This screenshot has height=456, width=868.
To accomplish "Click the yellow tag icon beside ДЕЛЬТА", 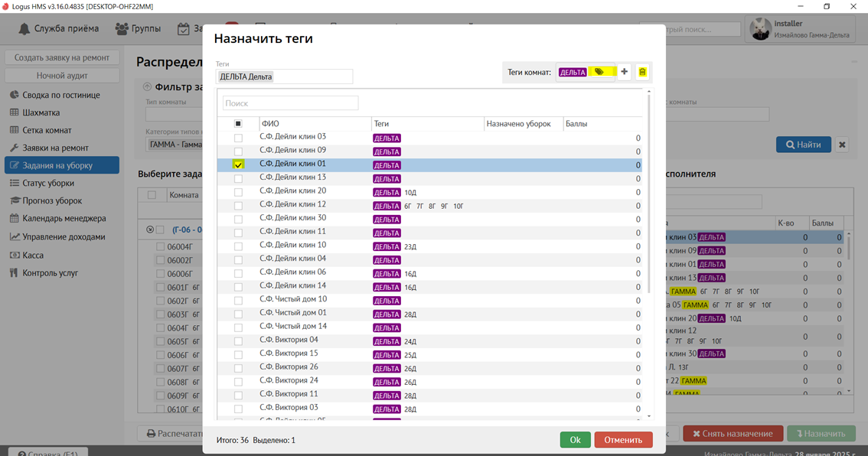I will pos(599,72).
